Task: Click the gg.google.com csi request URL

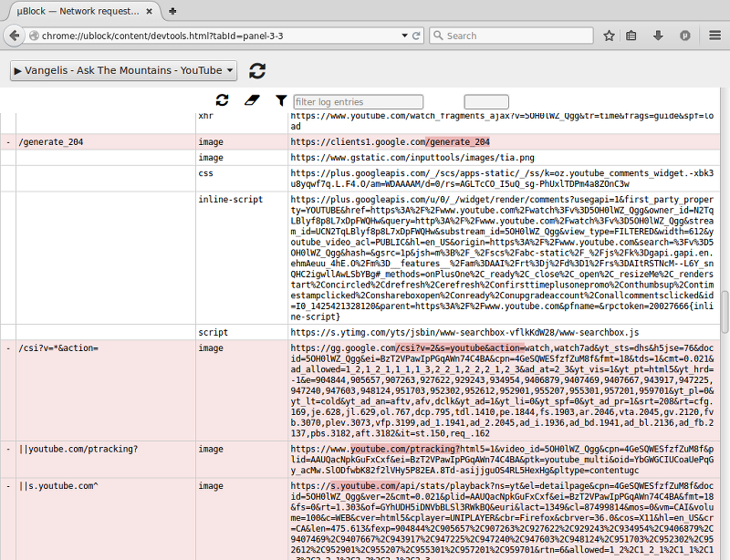Action: click(x=502, y=390)
